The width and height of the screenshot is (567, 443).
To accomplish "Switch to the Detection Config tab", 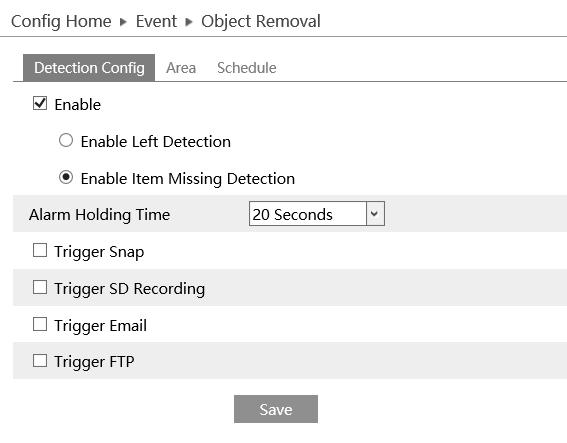I will tap(89, 68).
